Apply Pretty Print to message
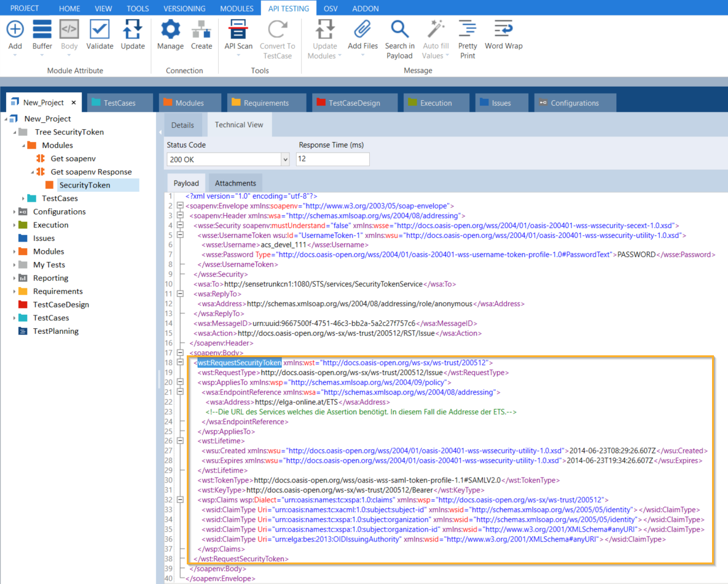 coord(468,30)
